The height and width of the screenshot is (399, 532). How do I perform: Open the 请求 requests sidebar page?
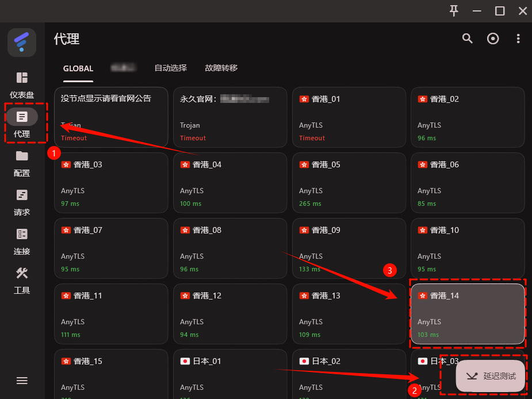tap(22, 202)
